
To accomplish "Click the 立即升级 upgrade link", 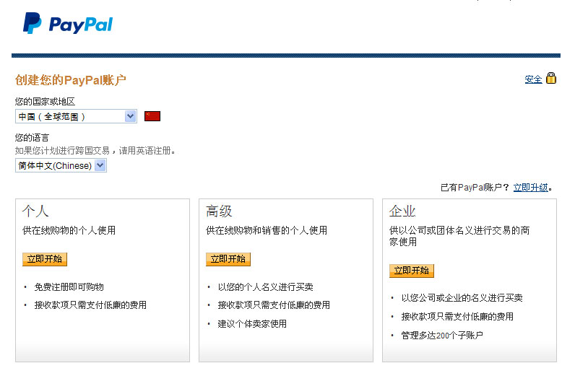I will (x=531, y=187).
